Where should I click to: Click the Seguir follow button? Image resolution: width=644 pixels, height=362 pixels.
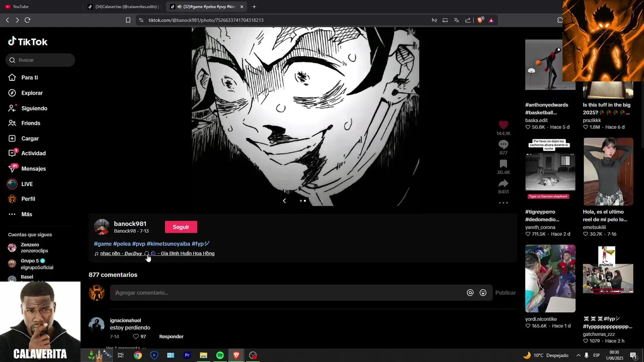[181, 227]
